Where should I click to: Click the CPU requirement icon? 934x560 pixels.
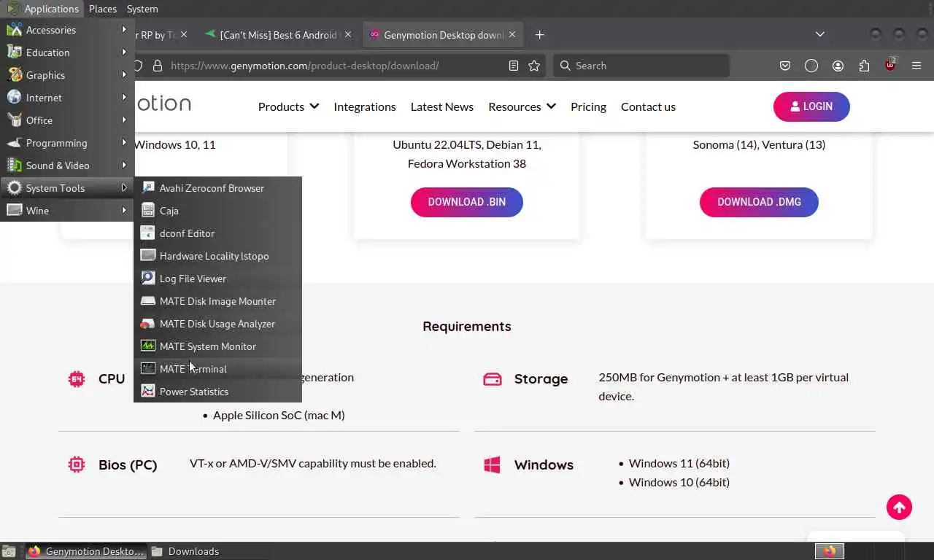point(77,379)
